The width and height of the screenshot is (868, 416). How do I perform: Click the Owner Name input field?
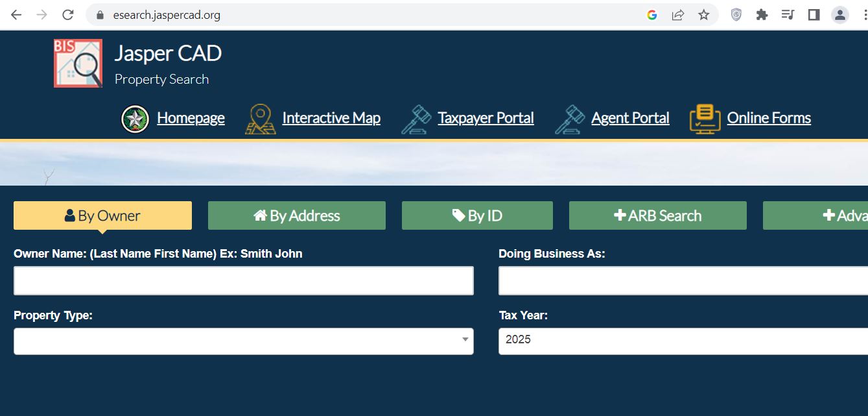pyautogui.click(x=244, y=280)
